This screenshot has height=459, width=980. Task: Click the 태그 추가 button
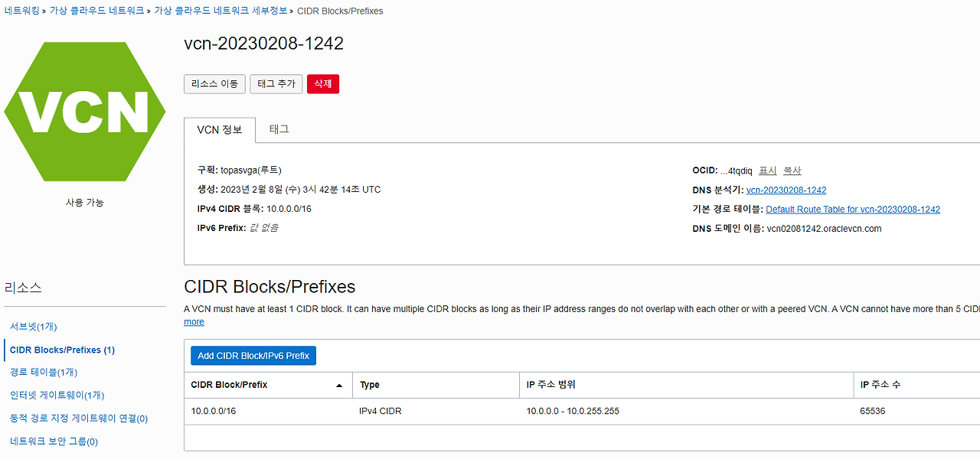276,84
